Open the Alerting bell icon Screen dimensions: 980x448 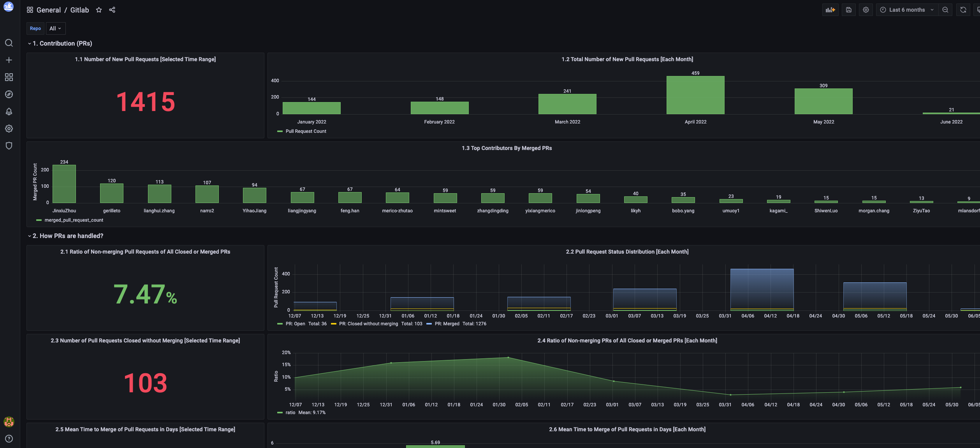point(9,111)
